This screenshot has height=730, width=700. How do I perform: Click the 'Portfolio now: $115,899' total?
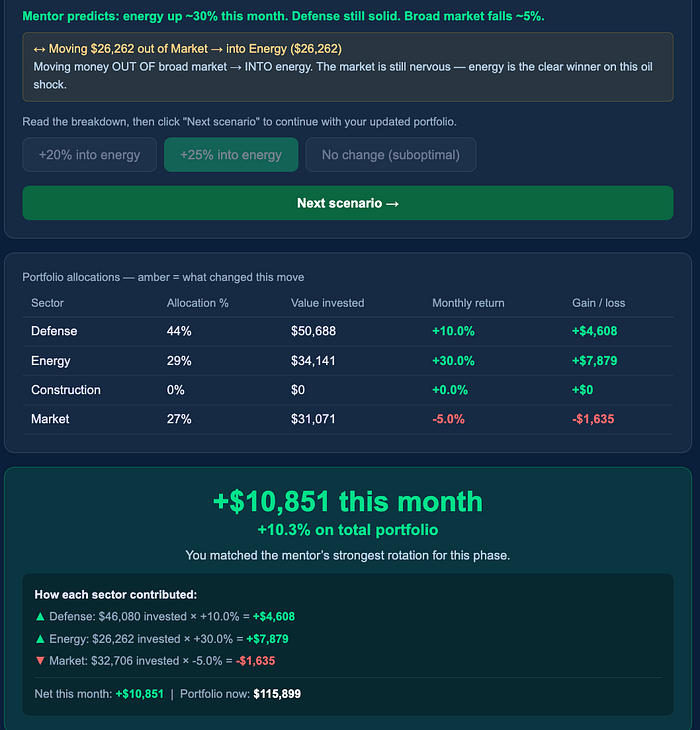(x=240, y=694)
